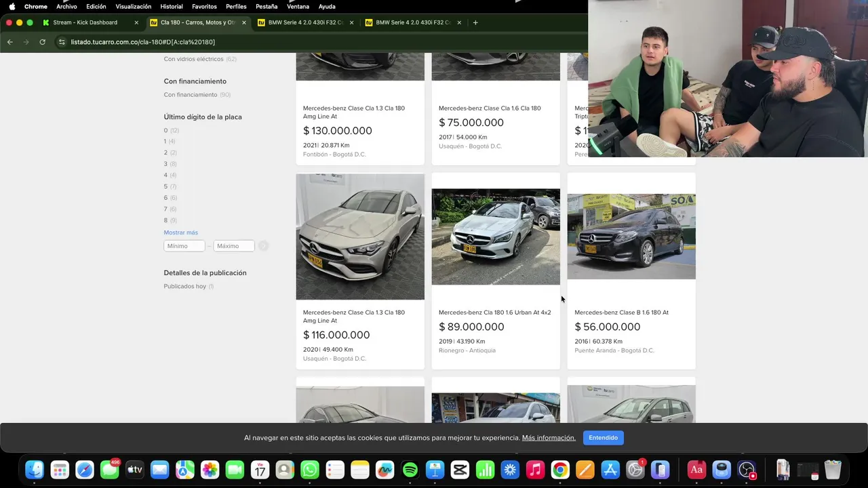Open Messages with the 496 badge
This screenshot has height=488, width=868.
[x=110, y=470]
